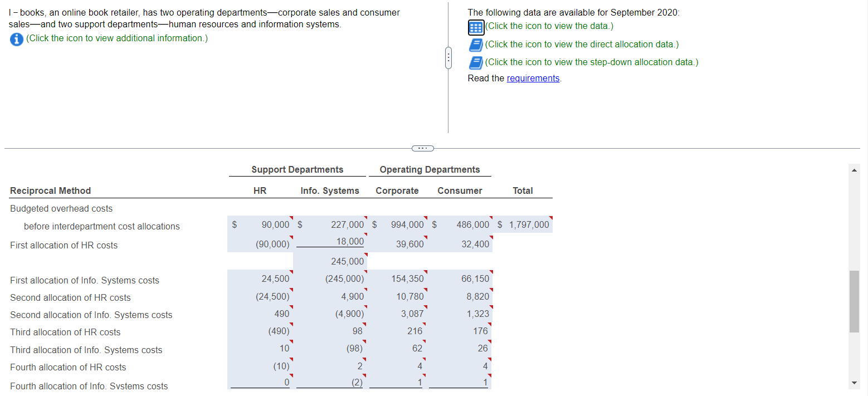Click the scrollbar up arrow
The height and width of the screenshot is (396, 868).
pos(854,169)
